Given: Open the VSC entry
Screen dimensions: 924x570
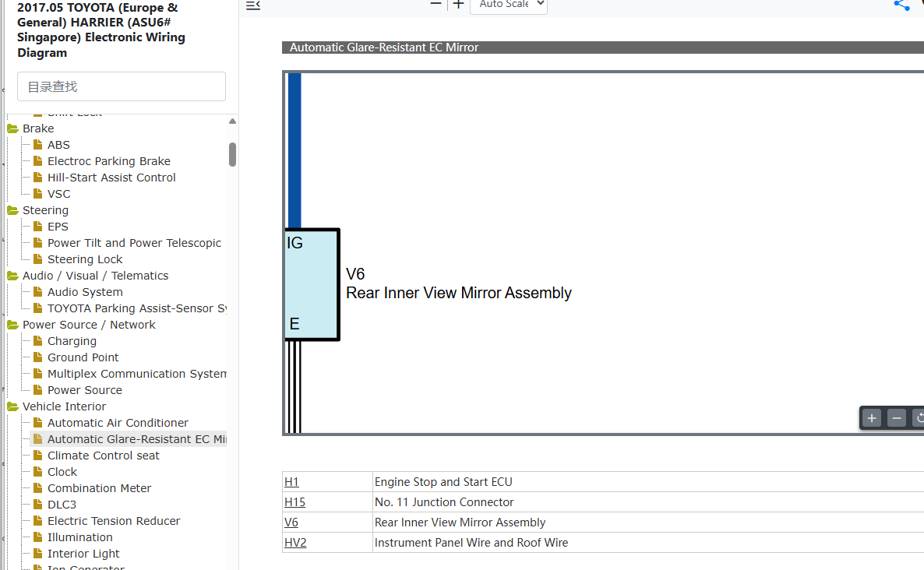Looking at the screenshot, I should pos(59,194).
